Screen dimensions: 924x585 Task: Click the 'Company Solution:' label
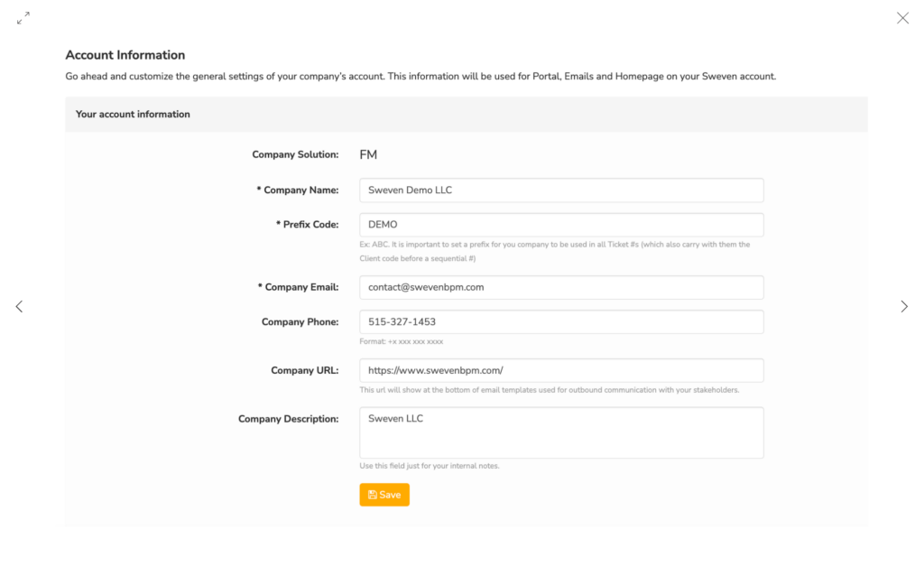coord(295,154)
